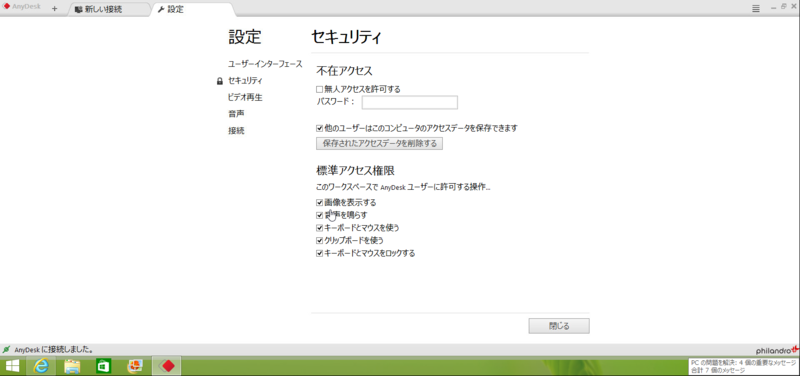Screen dimensions: 800x376
Task: Open the Windows Start button
Action: 12,366
